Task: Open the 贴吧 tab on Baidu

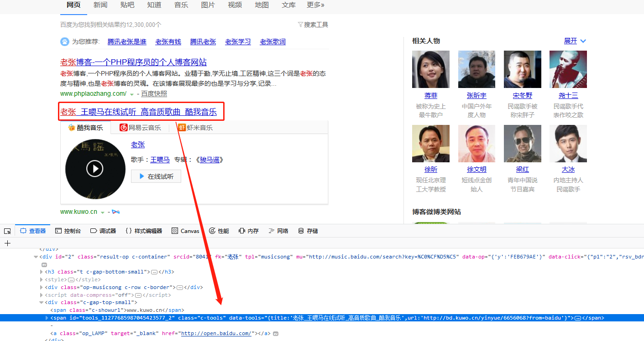Action: pyautogui.click(x=127, y=5)
